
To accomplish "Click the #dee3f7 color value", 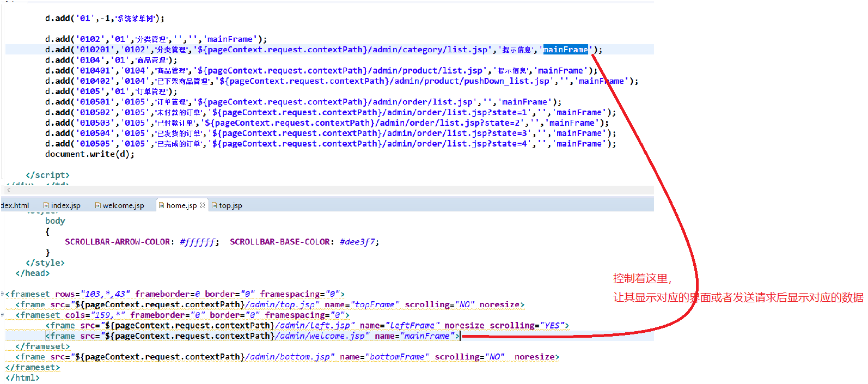I will click(x=357, y=242).
